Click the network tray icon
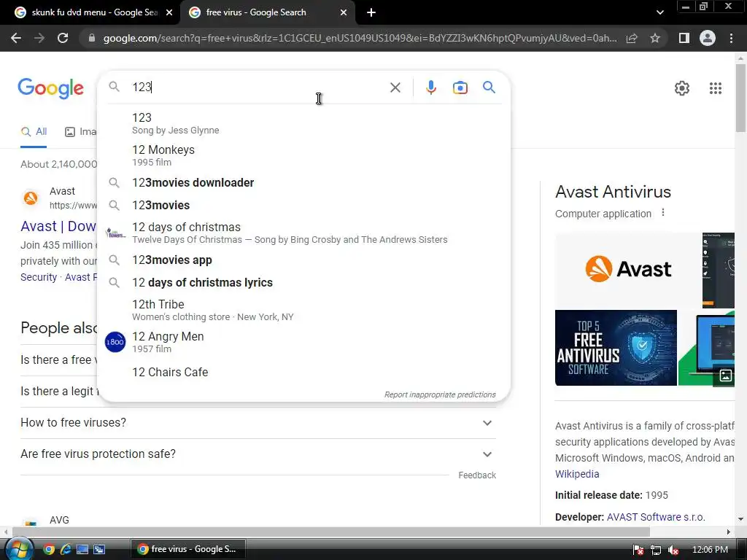 [656, 550]
